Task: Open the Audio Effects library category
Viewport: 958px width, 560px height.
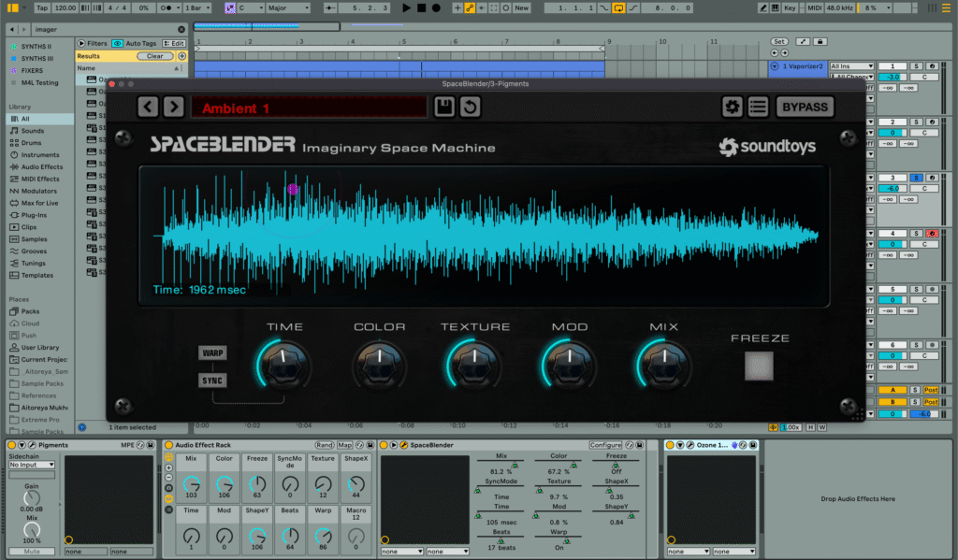Action: pyautogui.click(x=41, y=166)
